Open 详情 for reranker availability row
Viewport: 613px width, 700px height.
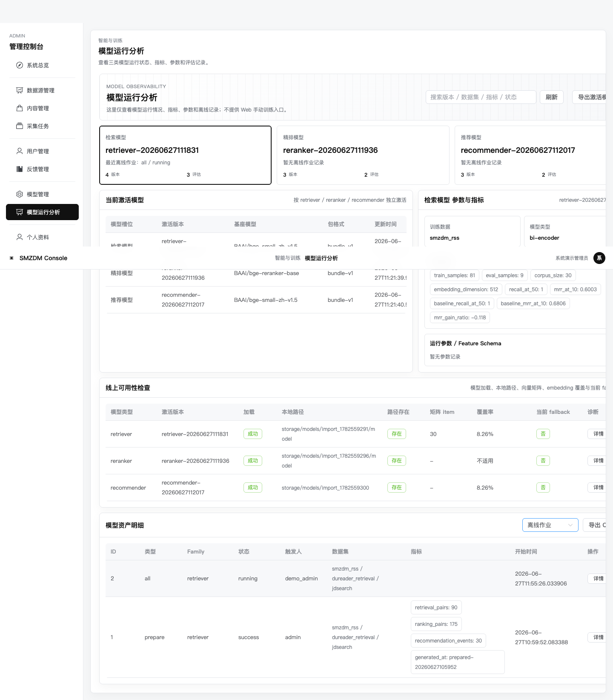597,461
